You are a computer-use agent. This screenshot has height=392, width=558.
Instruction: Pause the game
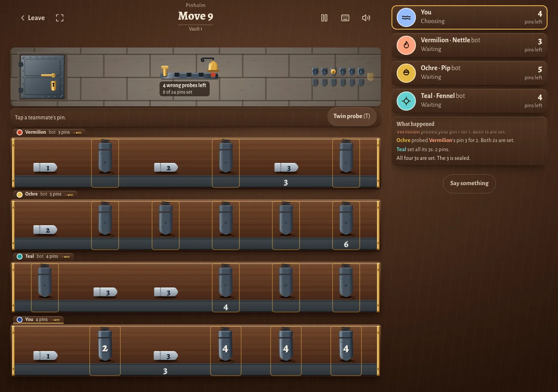point(324,18)
